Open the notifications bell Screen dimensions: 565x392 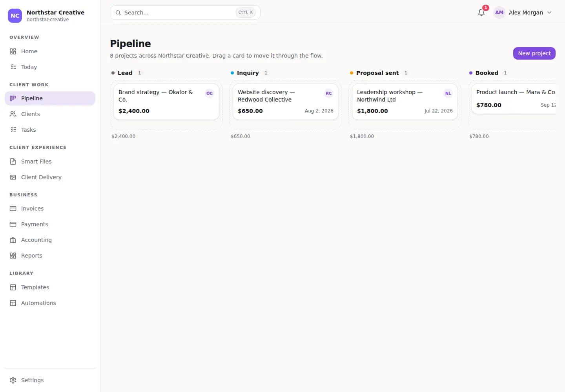(x=481, y=13)
